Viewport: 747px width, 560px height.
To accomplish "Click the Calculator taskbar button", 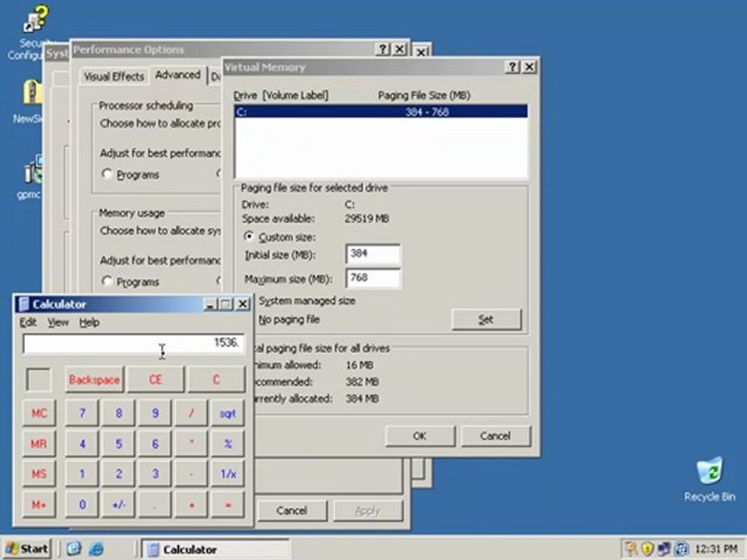I will pos(216,549).
